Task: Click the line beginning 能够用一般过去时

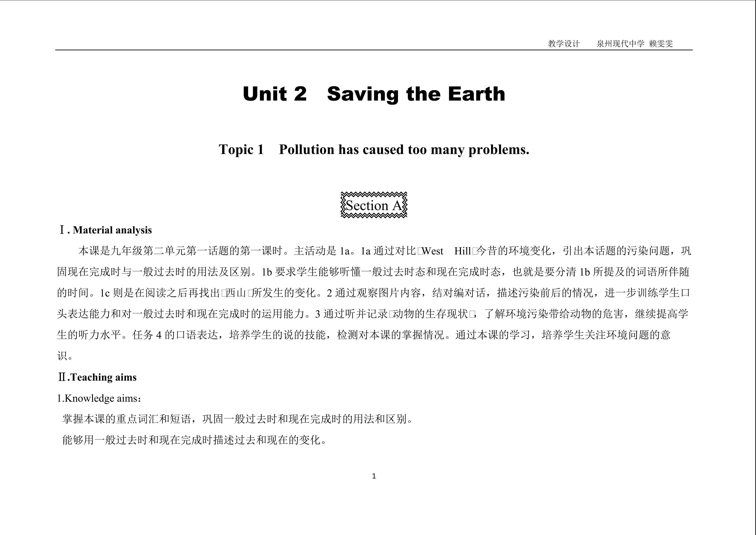Action: pos(194,440)
